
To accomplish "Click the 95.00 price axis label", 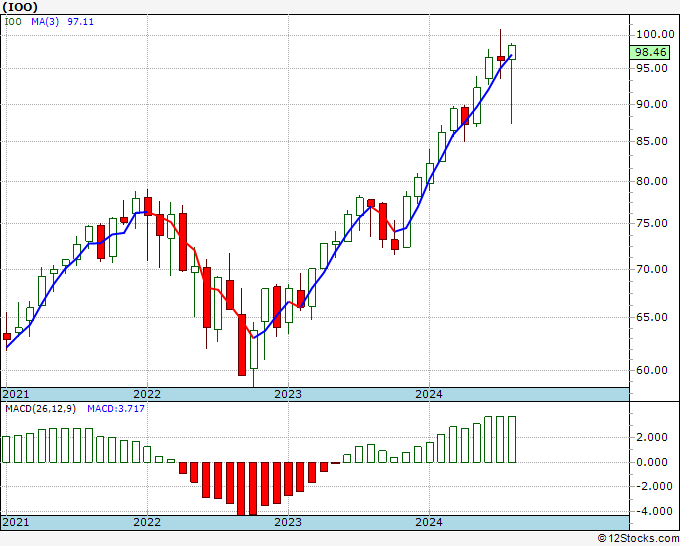I will coord(652,68).
